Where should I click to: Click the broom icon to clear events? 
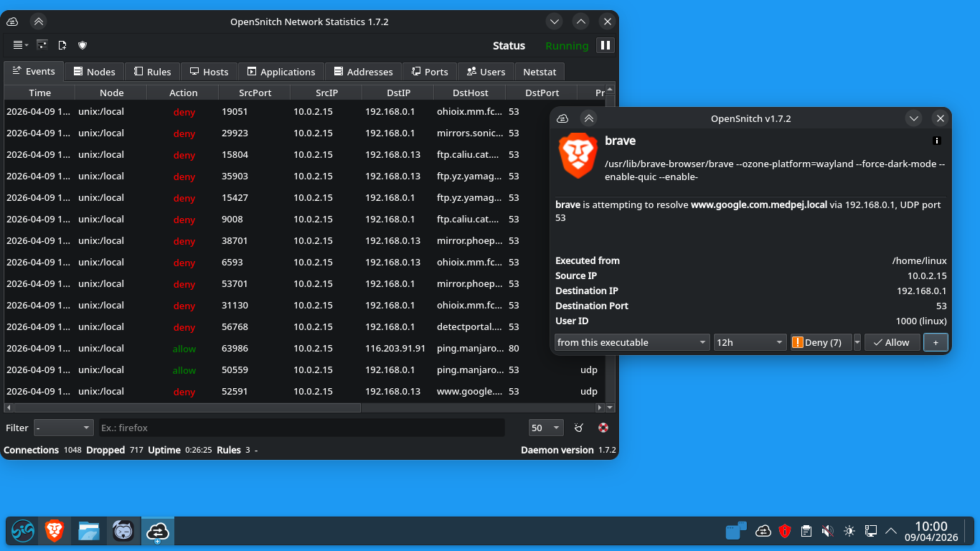point(579,428)
